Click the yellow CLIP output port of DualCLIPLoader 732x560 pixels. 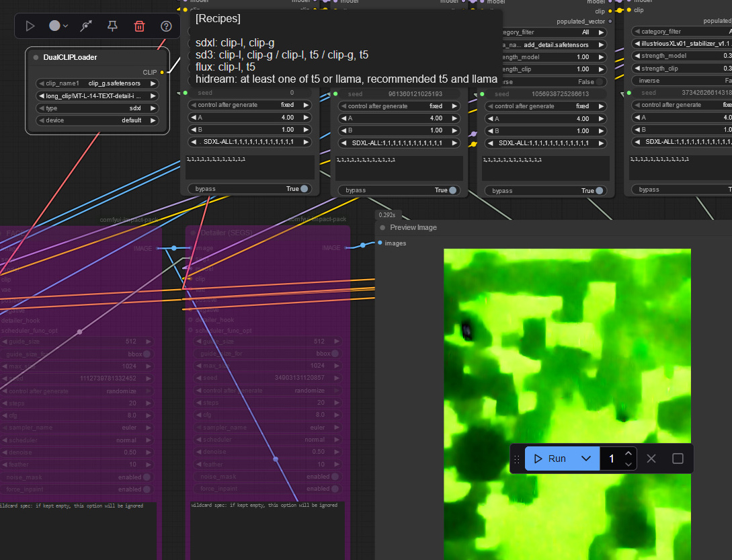pyautogui.click(x=162, y=73)
